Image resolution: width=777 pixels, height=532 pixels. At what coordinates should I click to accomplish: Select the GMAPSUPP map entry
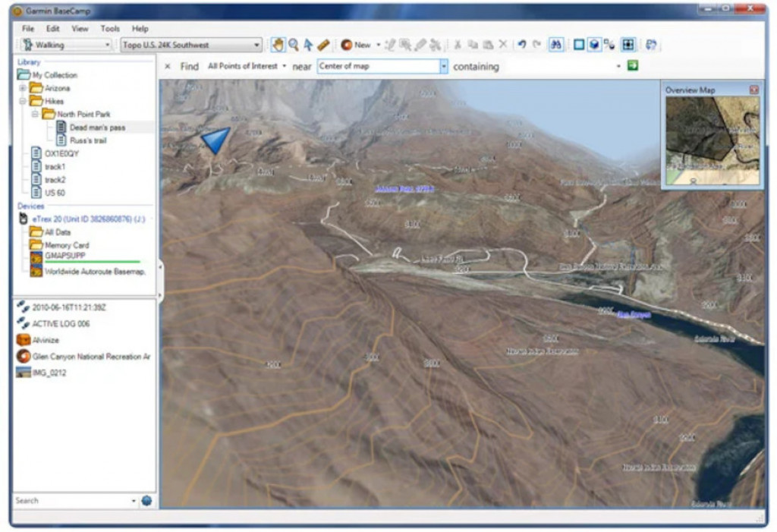click(x=65, y=256)
